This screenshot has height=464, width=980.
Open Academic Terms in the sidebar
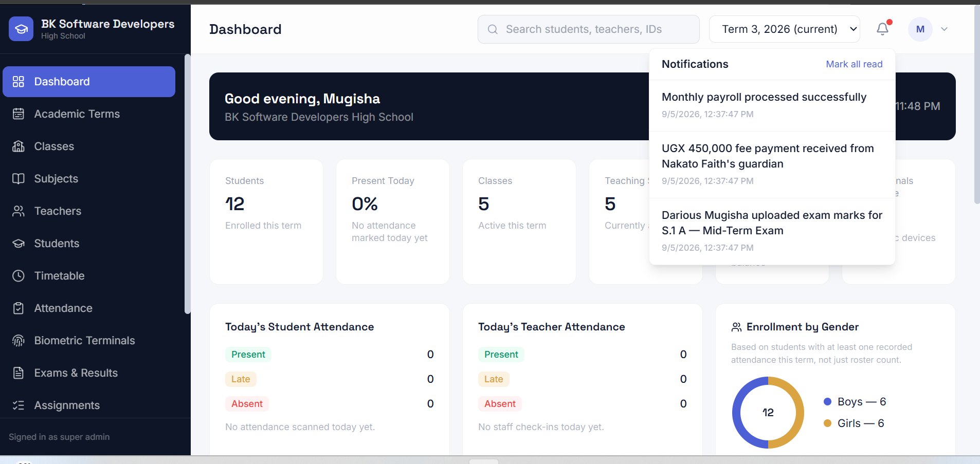tap(89, 114)
